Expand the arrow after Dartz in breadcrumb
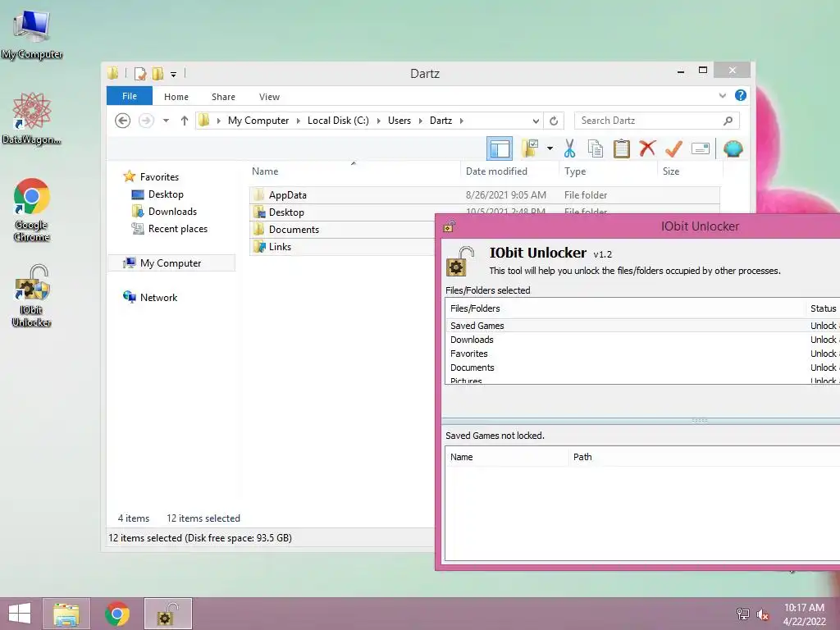Image resolution: width=840 pixels, height=630 pixels. coord(461,121)
